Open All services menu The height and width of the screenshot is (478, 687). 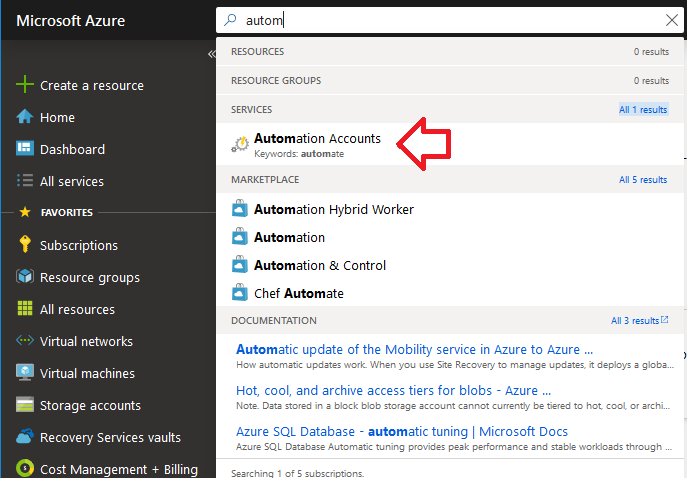[x=72, y=181]
